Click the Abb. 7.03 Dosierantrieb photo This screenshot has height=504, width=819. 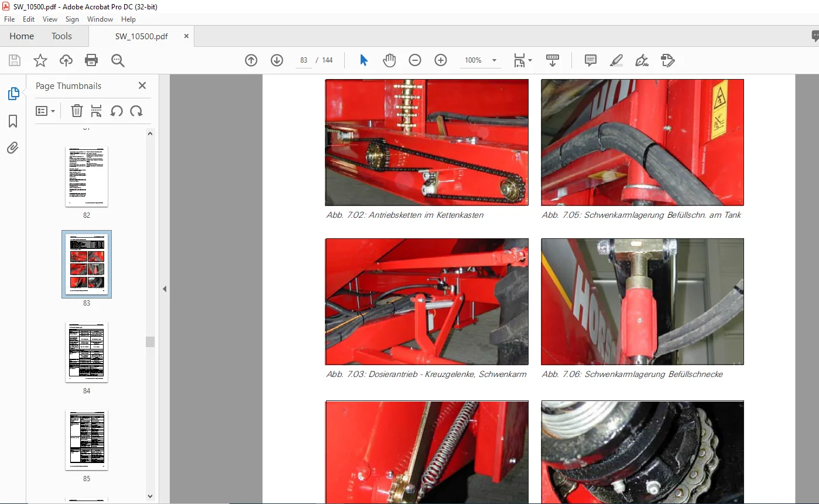point(427,301)
